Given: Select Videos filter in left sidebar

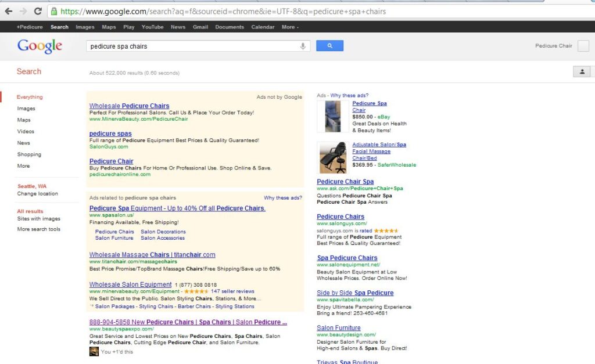Looking at the screenshot, I should click(26, 131).
